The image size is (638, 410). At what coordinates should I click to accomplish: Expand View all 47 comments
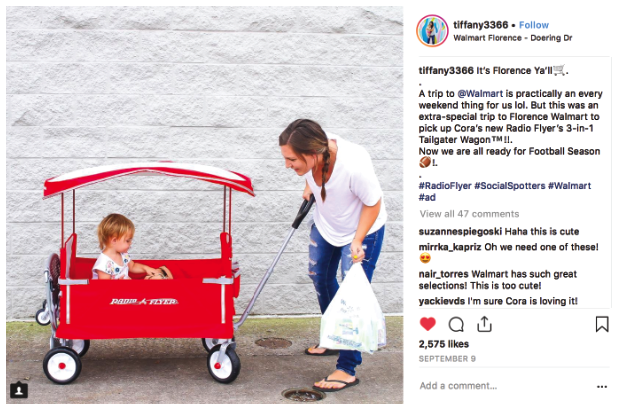coord(469,214)
